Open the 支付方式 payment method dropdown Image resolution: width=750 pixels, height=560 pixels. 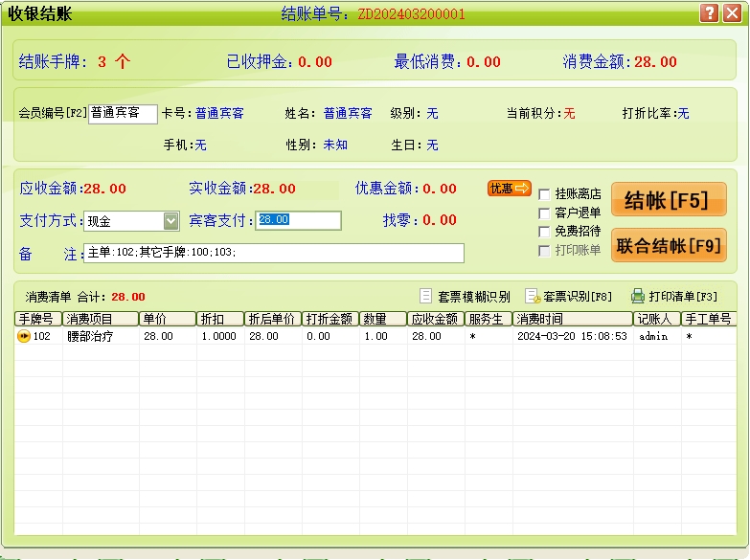(170, 221)
